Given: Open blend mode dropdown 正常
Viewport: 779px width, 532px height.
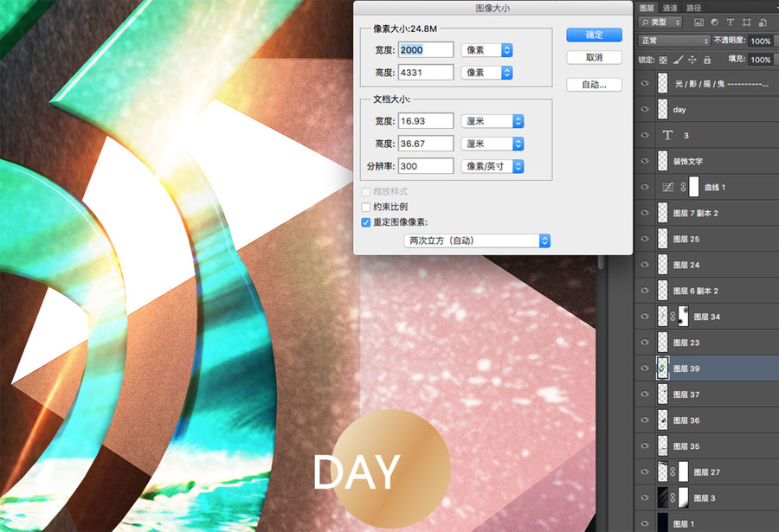Looking at the screenshot, I should coord(673,41).
